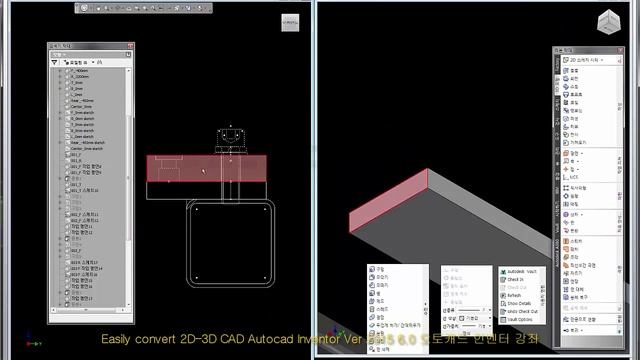Select the 코일 (Coil) tool
Image resolution: width=640 pixels, height=360 pixels.
point(571,102)
